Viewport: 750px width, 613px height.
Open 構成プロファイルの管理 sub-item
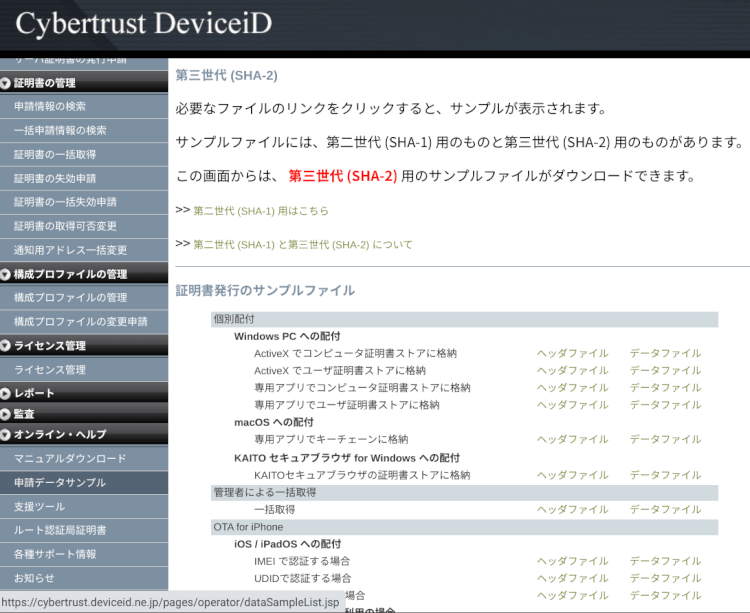click(x=84, y=298)
